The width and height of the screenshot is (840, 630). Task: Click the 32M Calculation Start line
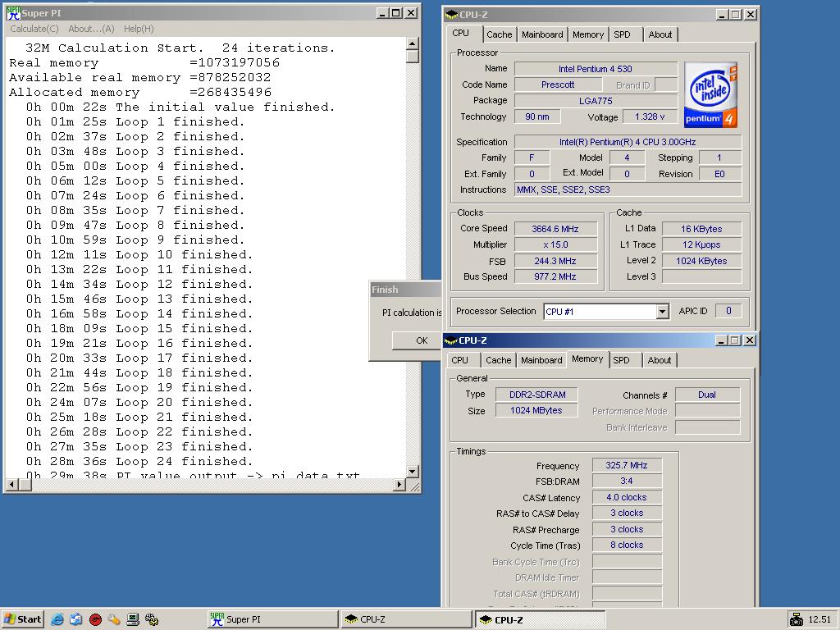click(180, 48)
